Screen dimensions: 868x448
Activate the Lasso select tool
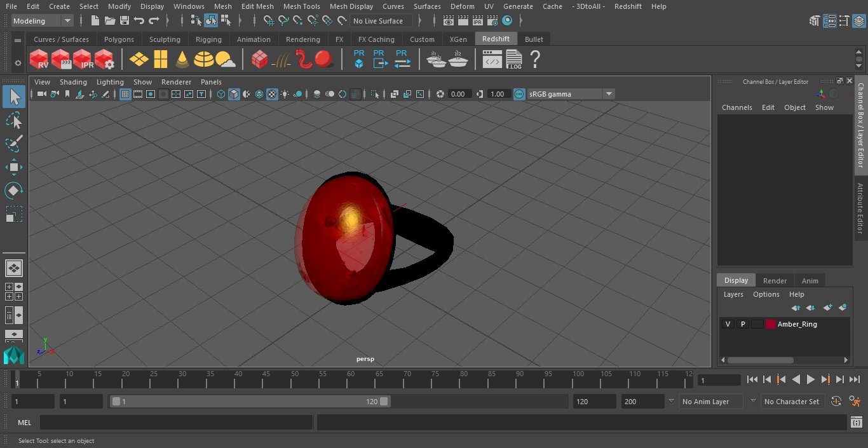point(14,120)
